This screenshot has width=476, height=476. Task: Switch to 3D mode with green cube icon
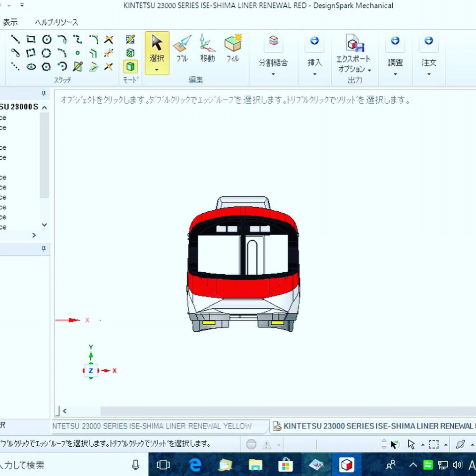coord(130,66)
